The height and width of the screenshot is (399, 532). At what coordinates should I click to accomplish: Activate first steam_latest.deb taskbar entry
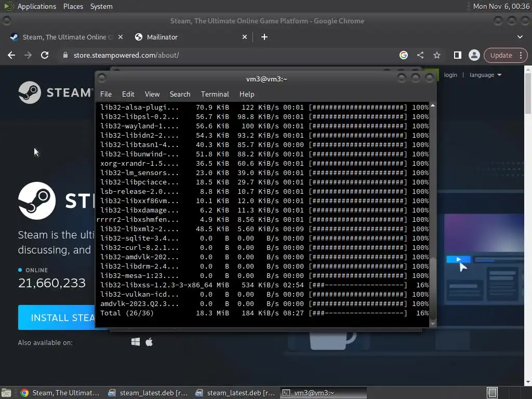pos(148,393)
